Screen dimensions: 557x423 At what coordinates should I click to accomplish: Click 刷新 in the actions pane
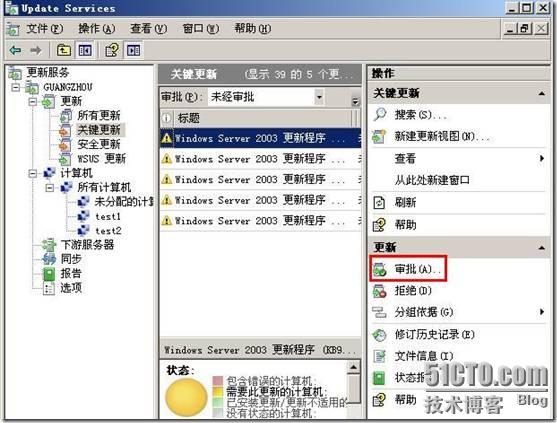tap(405, 202)
